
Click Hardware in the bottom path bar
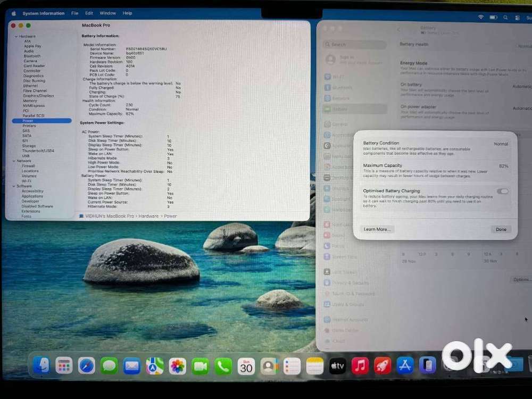click(x=148, y=216)
